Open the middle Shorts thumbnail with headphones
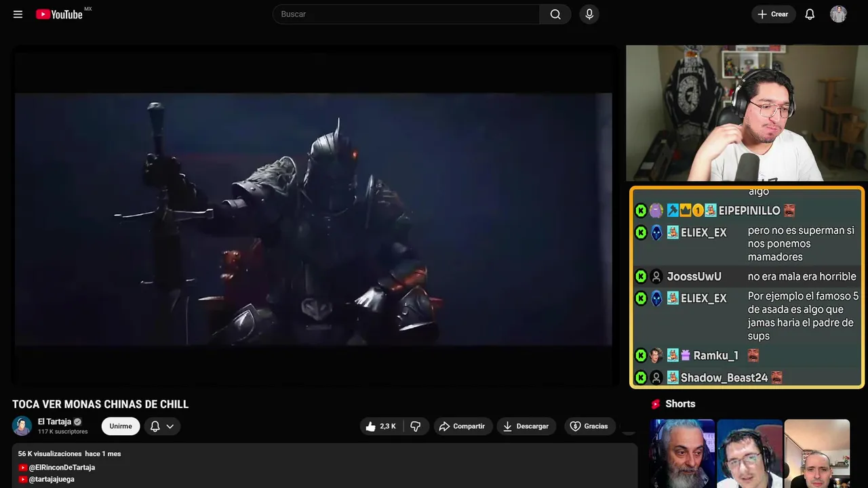The height and width of the screenshot is (488, 868). 749,453
